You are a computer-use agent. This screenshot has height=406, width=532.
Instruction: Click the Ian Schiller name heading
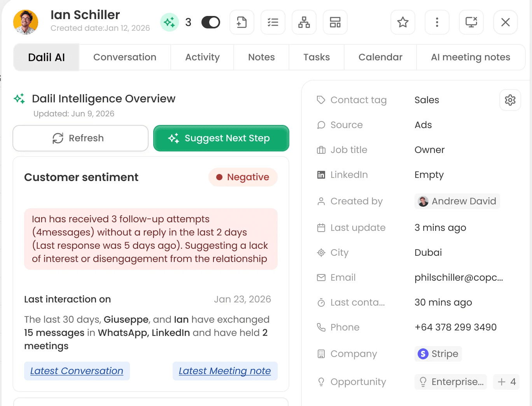pos(85,15)
